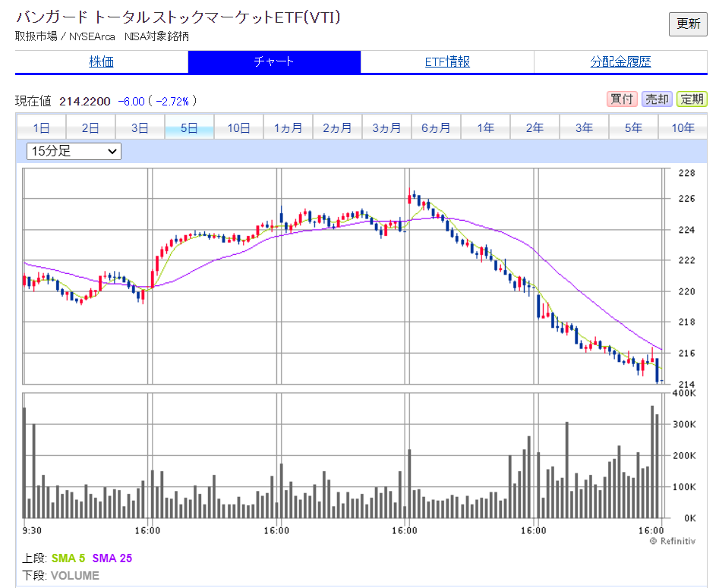Change chart period to 1年
The image size is (719, 588).
[485, 127]
